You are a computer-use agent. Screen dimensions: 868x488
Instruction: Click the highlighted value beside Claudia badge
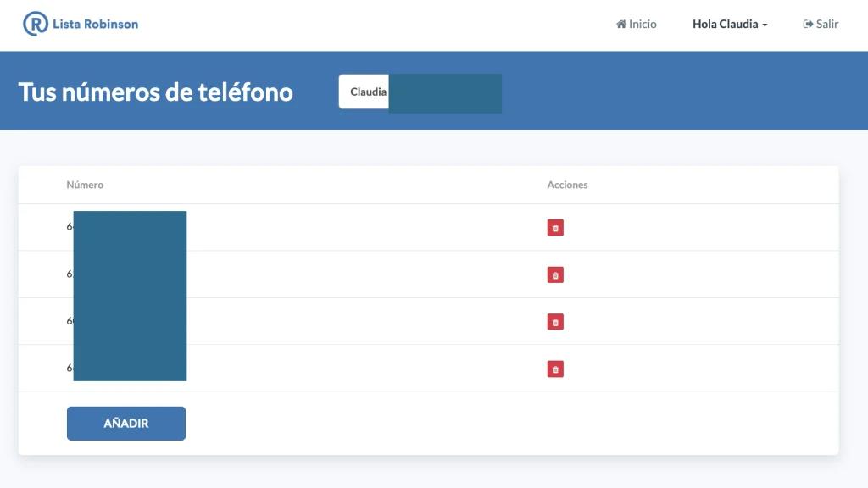pyautogui.click(x=445, y=93)
